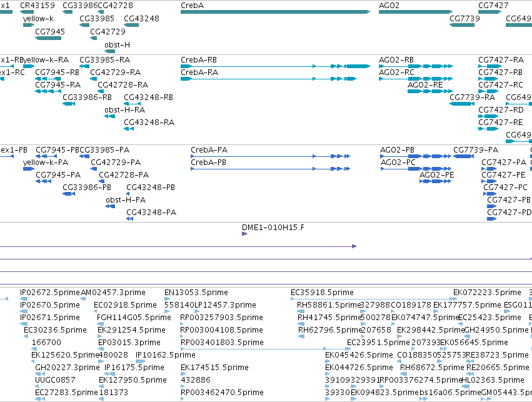This screenshot has height=402, width=532.
Task: Click the CG7427-RA transcript
Action: (489, 66)
